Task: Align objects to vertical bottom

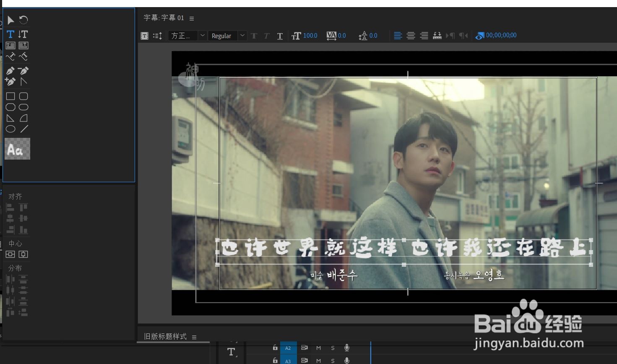Action: coord(23,230)
